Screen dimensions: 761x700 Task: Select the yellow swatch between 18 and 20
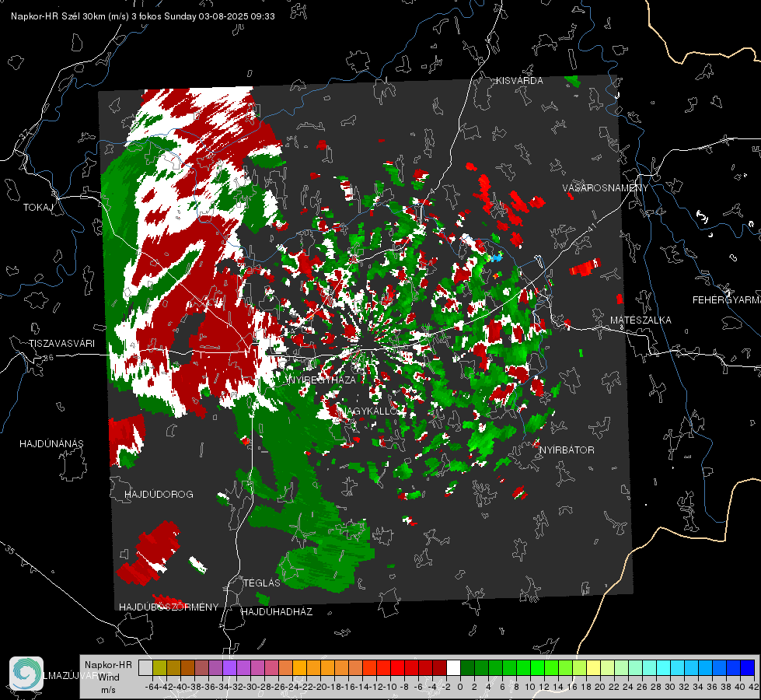click(594, 668)
